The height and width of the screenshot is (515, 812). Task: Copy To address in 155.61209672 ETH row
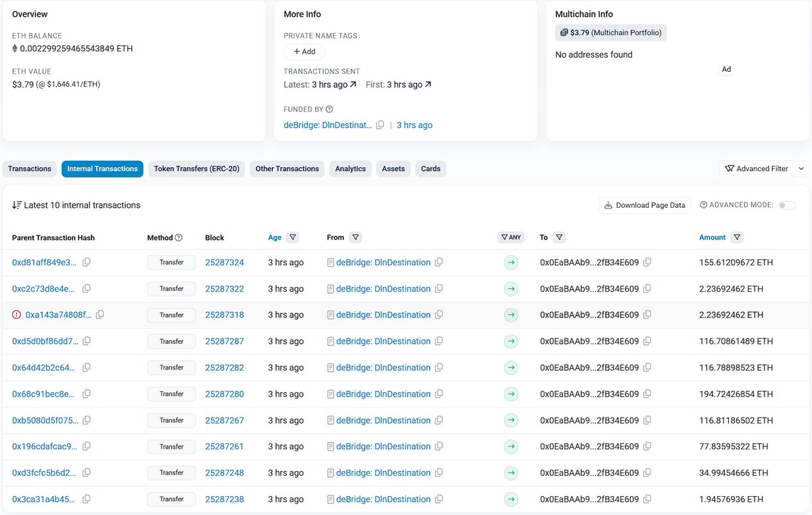click(648, 263)
